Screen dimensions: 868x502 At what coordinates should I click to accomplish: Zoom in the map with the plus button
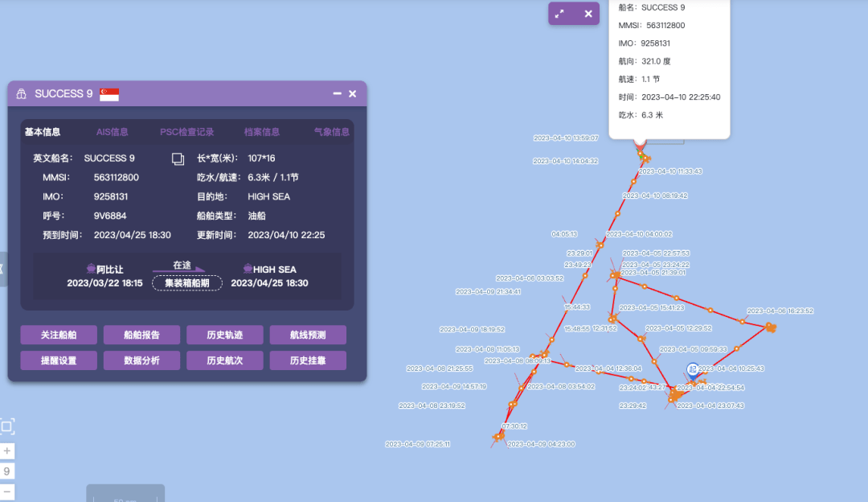(x=7, y=451)
